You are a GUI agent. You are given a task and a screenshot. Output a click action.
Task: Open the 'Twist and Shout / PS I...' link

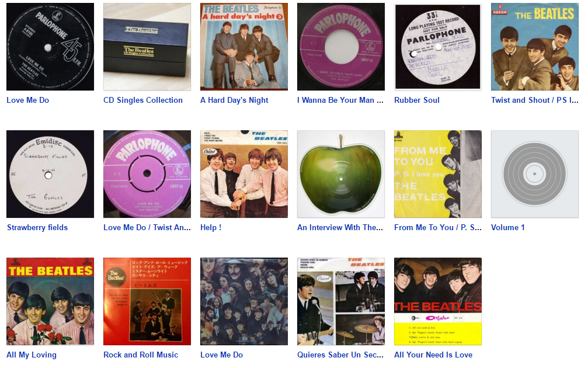click(x=535, y=100)
